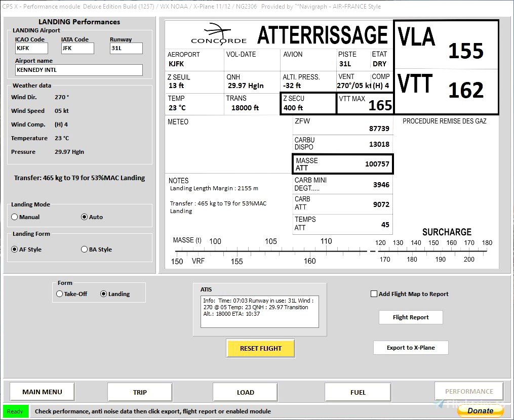Click the ETAT value DRY
514x420 pixels.
pyautogui.click(x=380, y=64)
